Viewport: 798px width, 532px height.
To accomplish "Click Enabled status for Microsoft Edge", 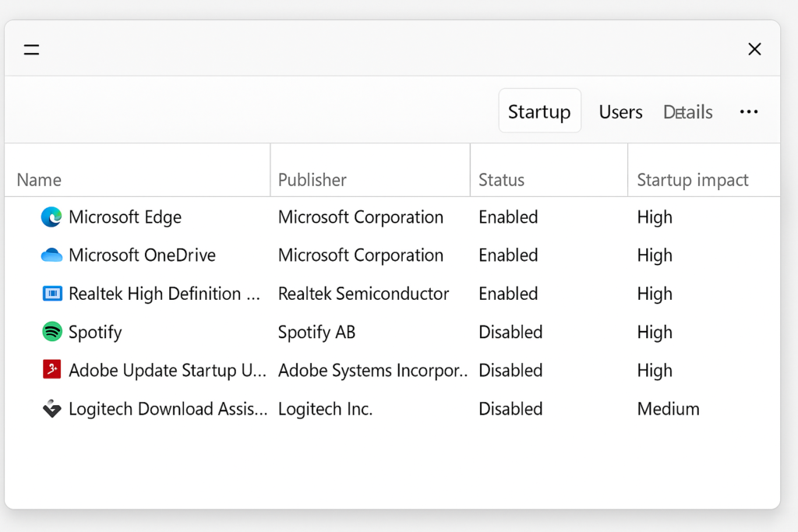I will pos(508,217).
